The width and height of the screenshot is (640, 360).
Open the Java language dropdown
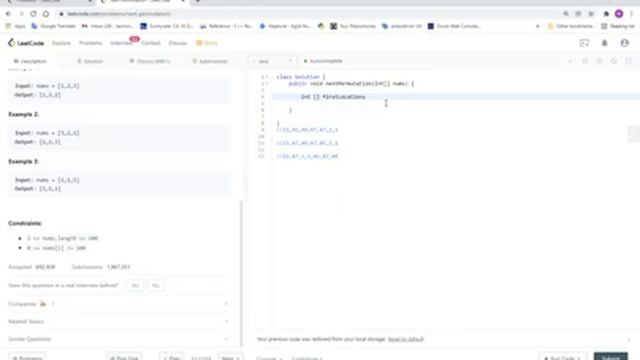pos(272,61)
